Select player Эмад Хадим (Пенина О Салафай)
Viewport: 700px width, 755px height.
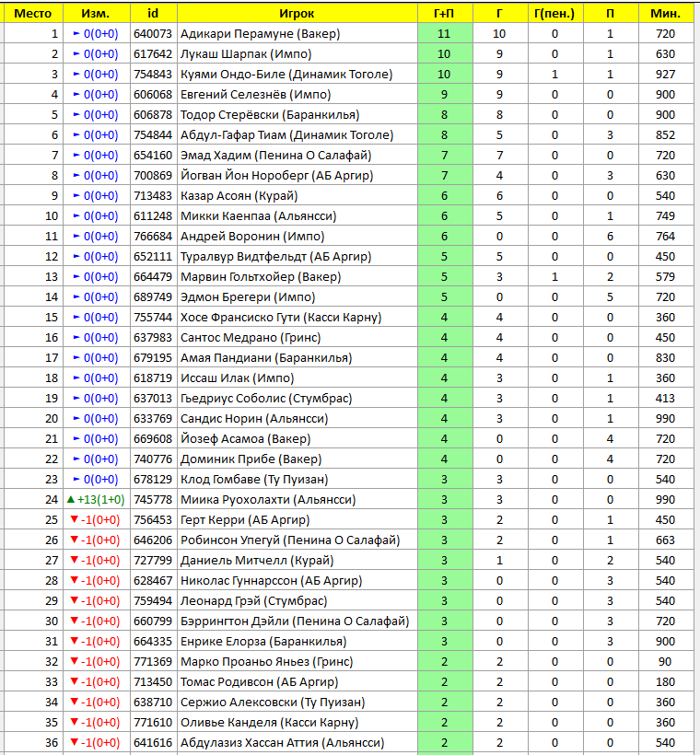tap(275, 155)
